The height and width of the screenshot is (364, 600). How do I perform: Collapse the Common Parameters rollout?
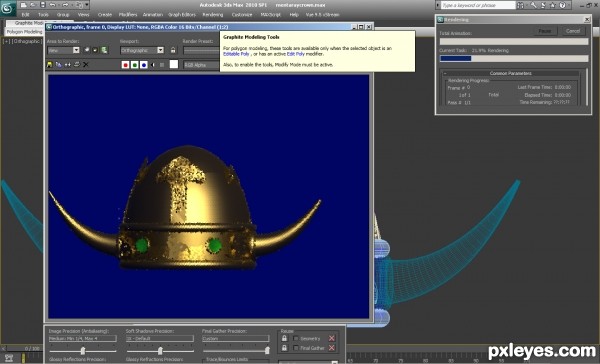click(x=511, y=73)
